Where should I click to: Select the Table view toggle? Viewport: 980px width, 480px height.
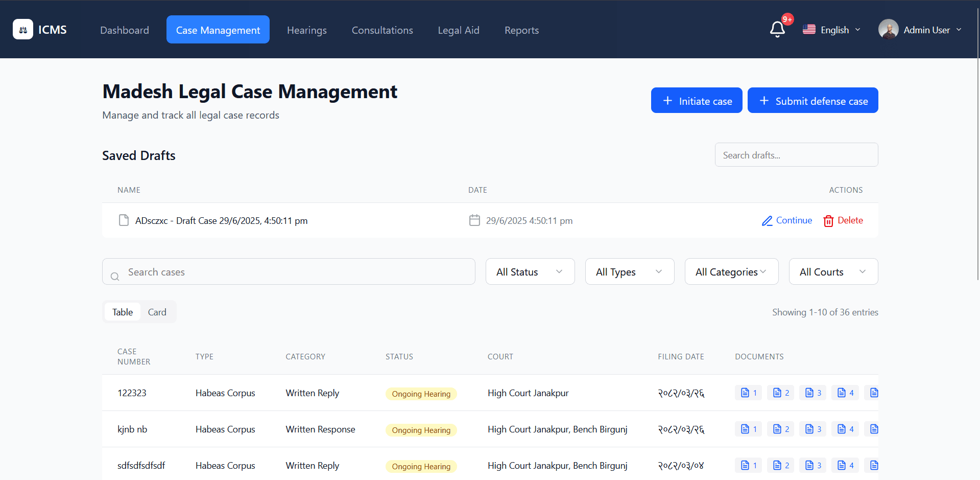click(123, 312)
